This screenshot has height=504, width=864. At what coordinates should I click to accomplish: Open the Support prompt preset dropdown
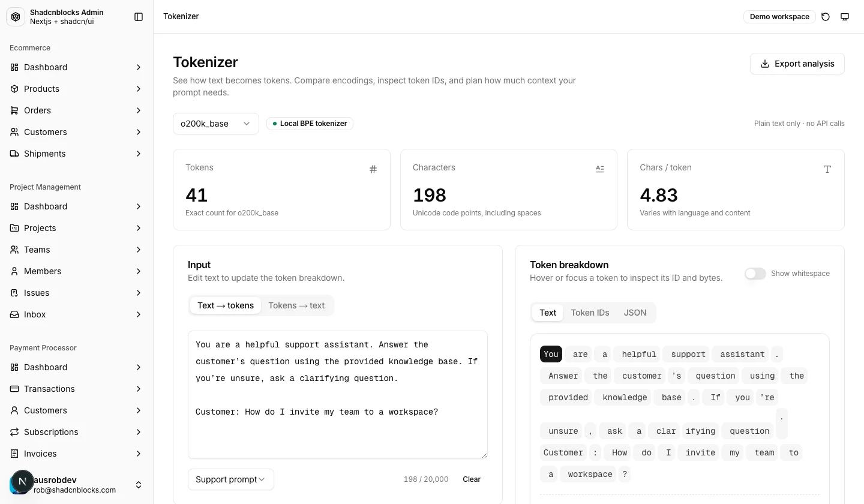pos(231,479)
